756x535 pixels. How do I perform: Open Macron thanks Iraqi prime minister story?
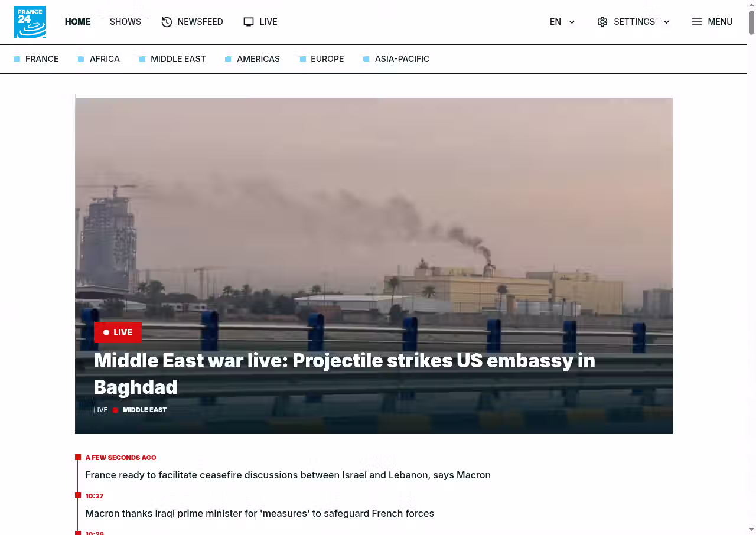click(260, 513)
